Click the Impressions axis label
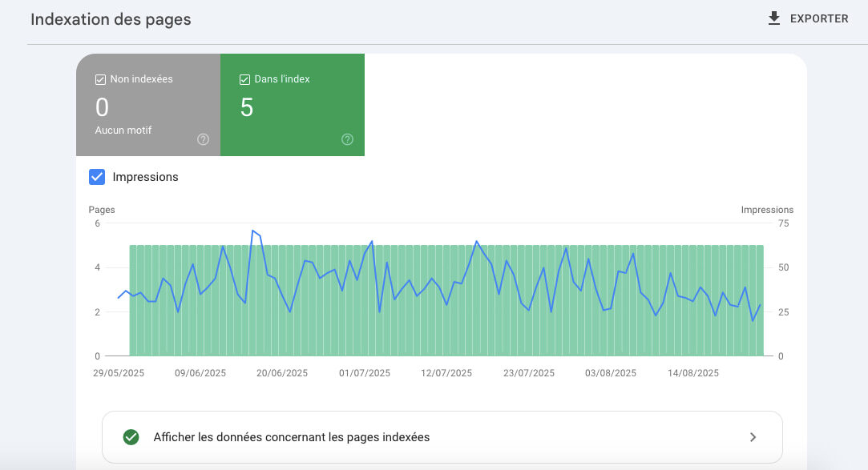The width and height of the screenshot is (868, 470). pos(767,209)
